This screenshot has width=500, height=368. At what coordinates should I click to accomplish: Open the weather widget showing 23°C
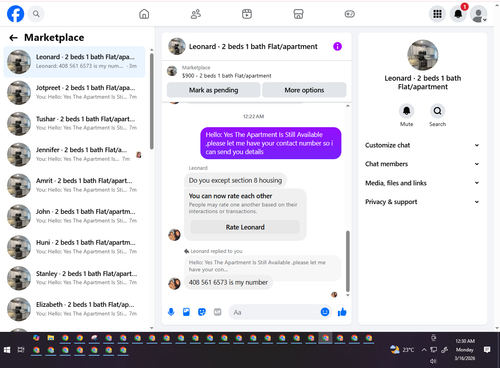402,350
